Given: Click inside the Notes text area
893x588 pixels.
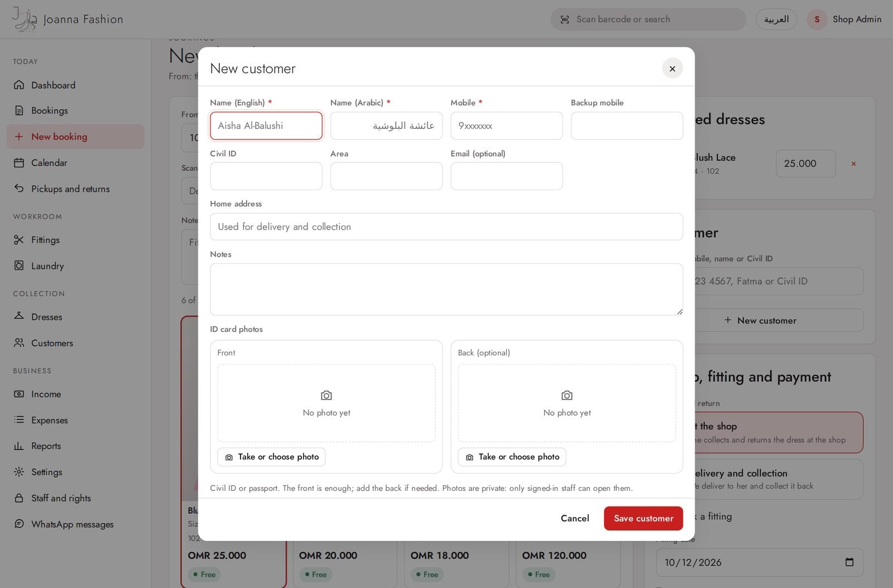Looking at the screenshot, I should coord(446,290).
